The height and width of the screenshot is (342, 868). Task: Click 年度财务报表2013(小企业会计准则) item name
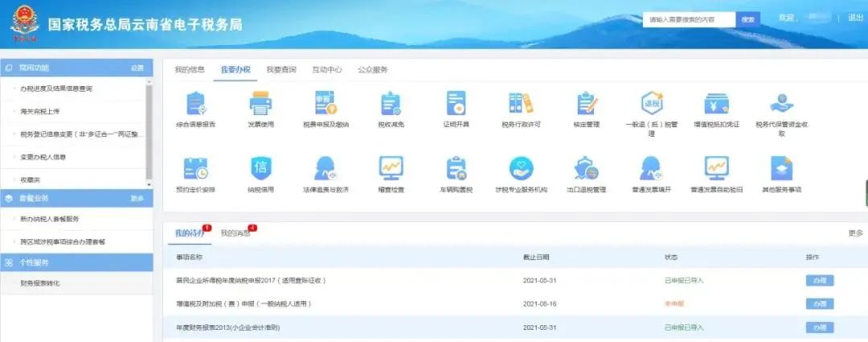(x=228, y=328)
